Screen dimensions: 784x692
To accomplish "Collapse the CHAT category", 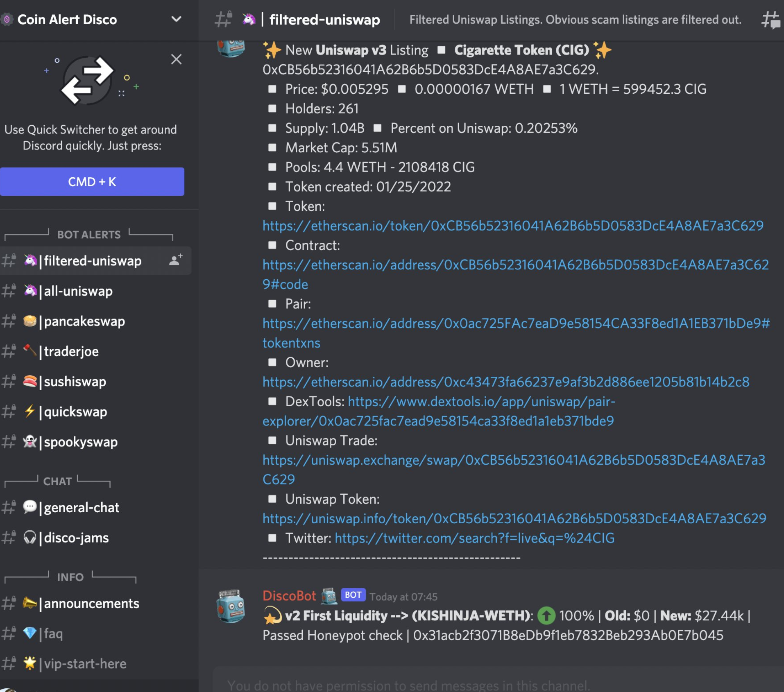I will pyautogui.click(x=57, y=481).
